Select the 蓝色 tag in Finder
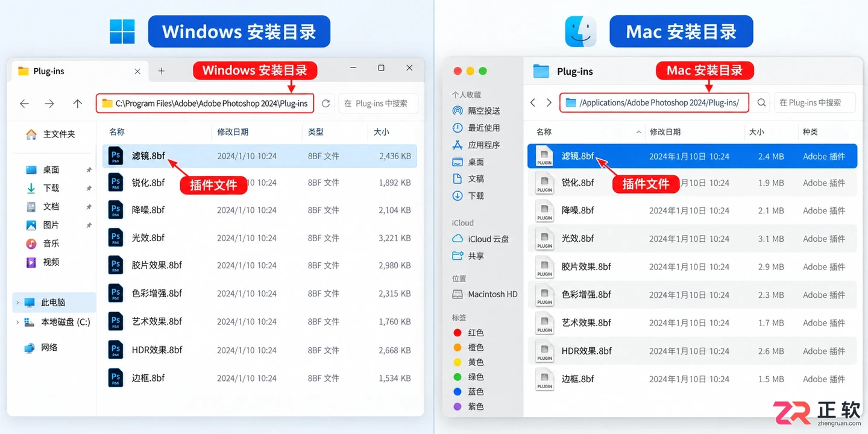868x434 pixels. [x=468, y=392]
